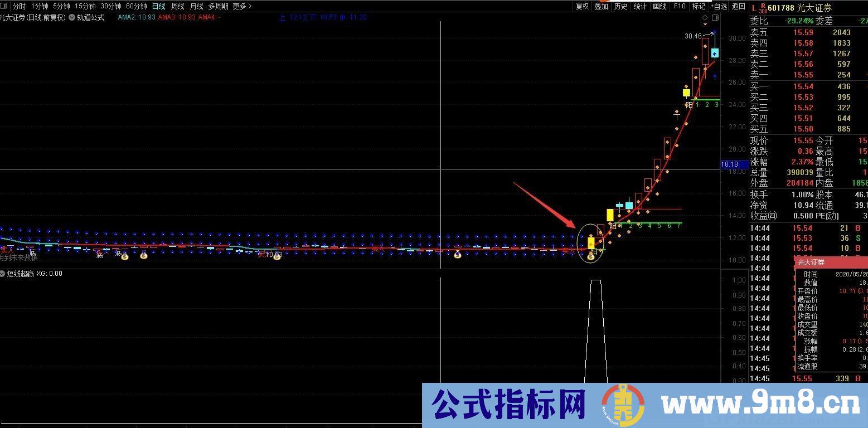The width and height of the screenshot is (868, 428).
Task: Select the 60分钟 period tab
Action: pyautogui.click(x=136, y=6)
